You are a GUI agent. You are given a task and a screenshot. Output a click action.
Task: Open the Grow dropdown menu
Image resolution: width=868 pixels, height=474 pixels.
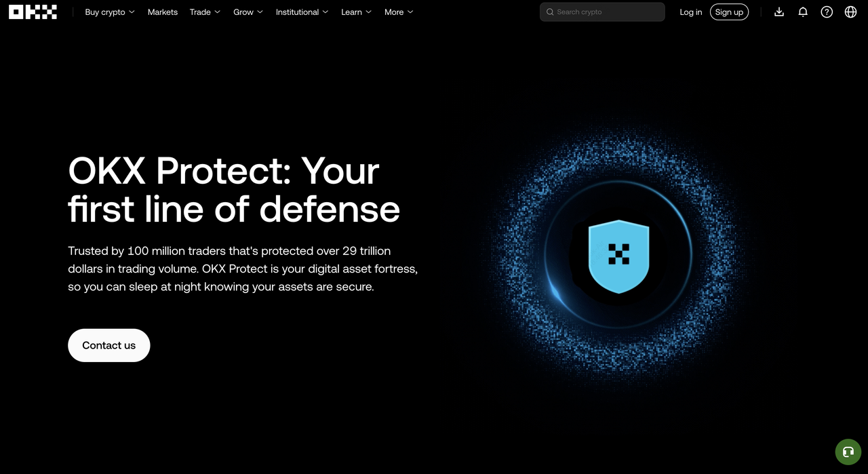(248, 12)
